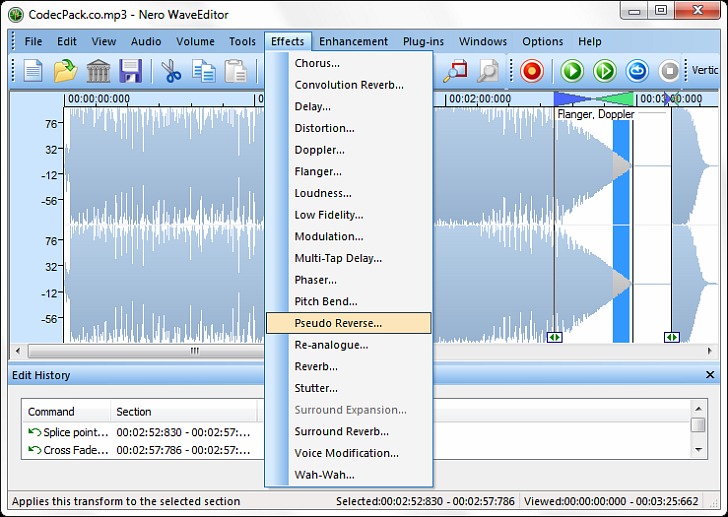The image size is (728, 517).
Task: Copy selection using the copy icon
Action: click(204, 71)
